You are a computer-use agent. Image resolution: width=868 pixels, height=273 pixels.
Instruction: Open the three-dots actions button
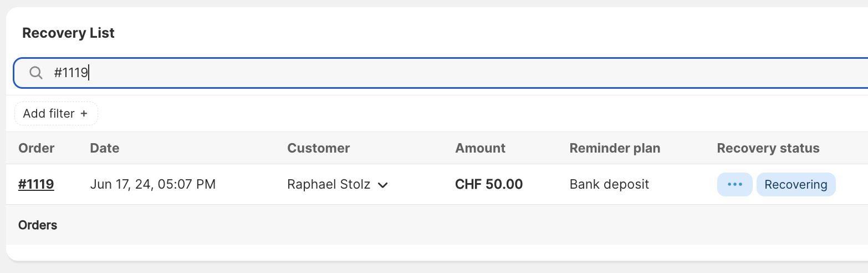[x=734, y=184]
